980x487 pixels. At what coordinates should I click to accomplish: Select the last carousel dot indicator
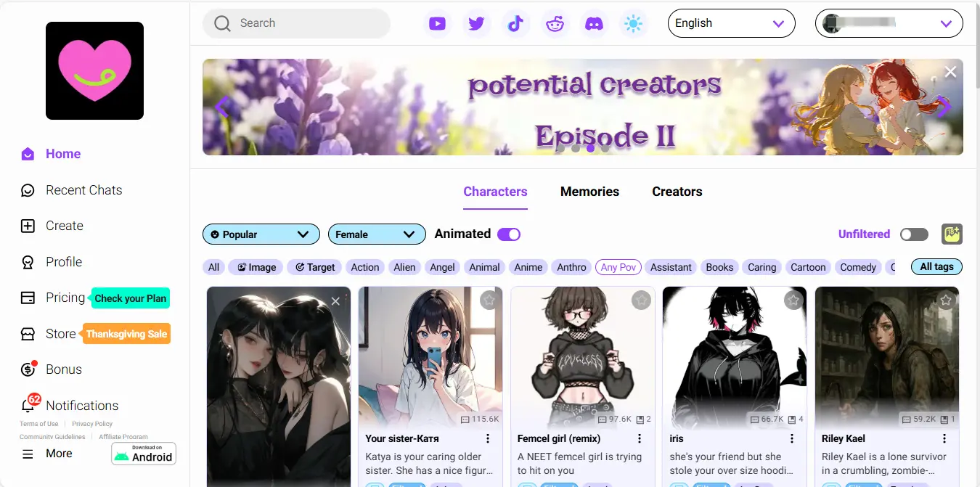pos(605,148)
